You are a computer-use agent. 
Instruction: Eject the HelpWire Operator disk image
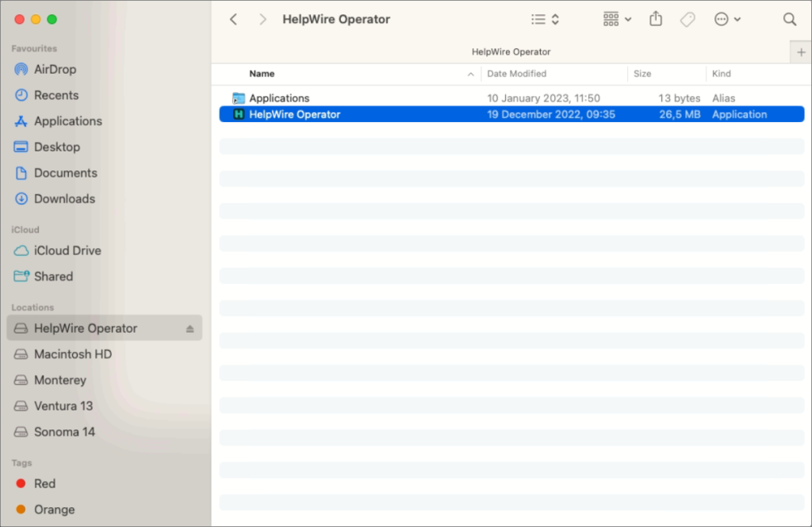(189, 327)
